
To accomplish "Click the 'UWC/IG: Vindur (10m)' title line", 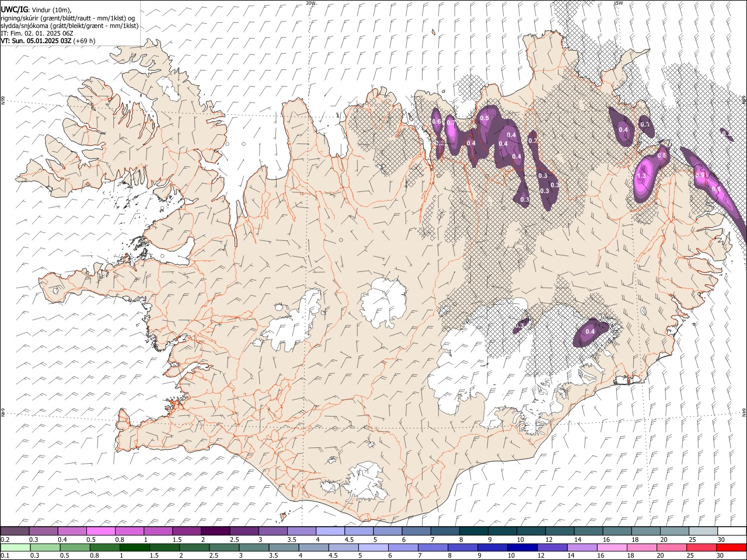I will (36, 9).
